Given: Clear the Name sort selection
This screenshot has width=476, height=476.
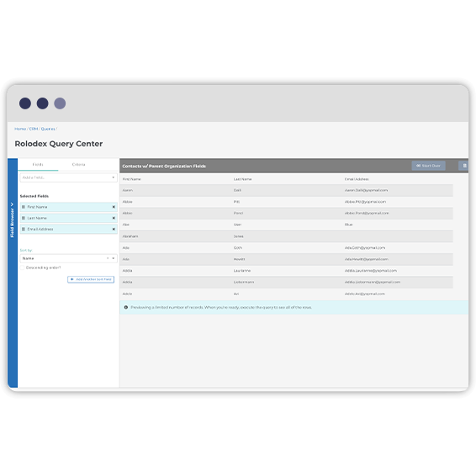Looking at the screenshot, I should (108, 258).
